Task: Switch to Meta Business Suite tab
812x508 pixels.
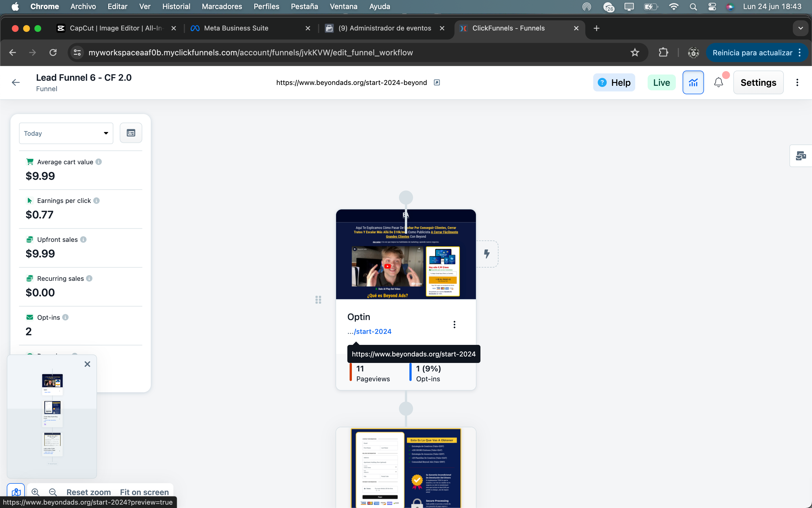Action: (x=250, y=28)
